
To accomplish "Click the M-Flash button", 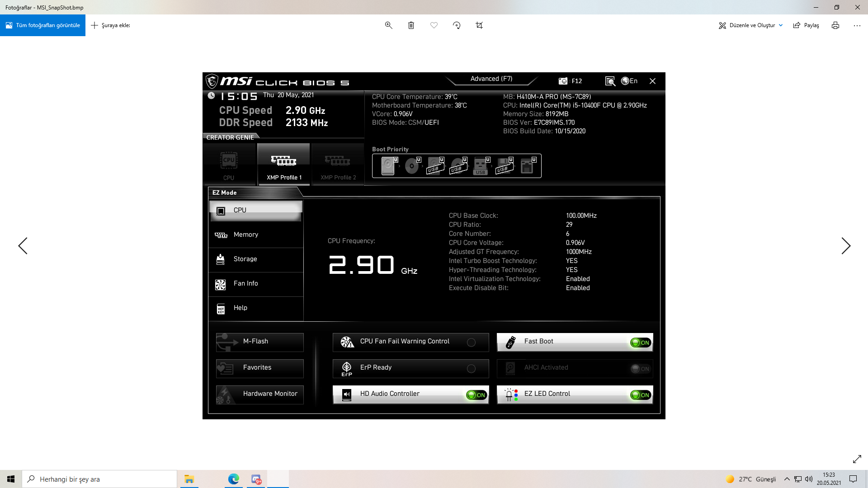I will point(260,342).
